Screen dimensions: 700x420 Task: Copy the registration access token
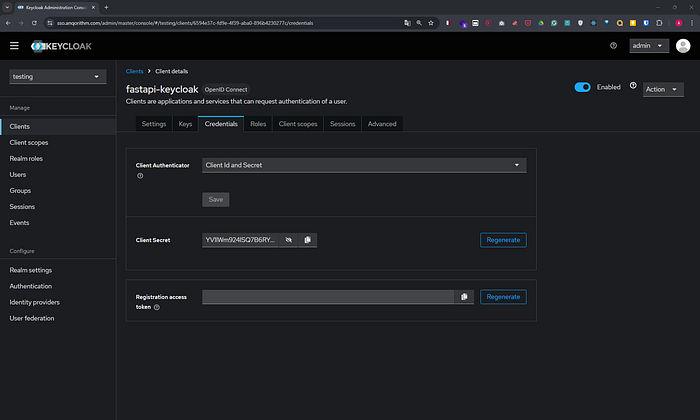tap(464, 297)
